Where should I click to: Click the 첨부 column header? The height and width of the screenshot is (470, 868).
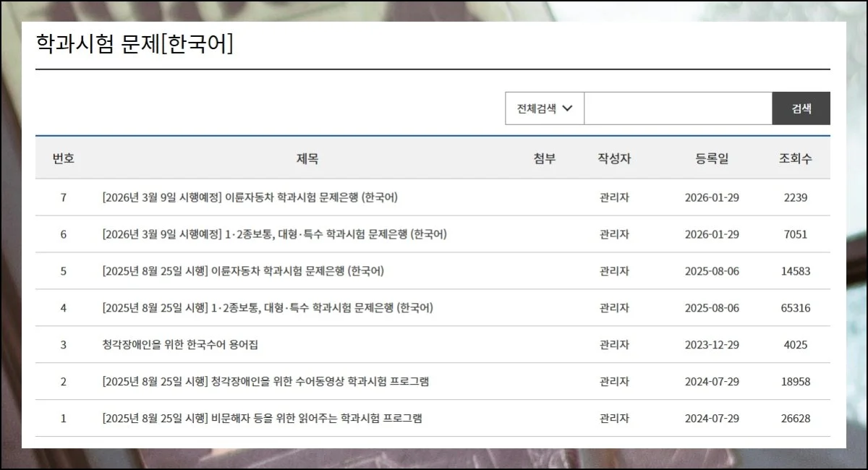544,158
